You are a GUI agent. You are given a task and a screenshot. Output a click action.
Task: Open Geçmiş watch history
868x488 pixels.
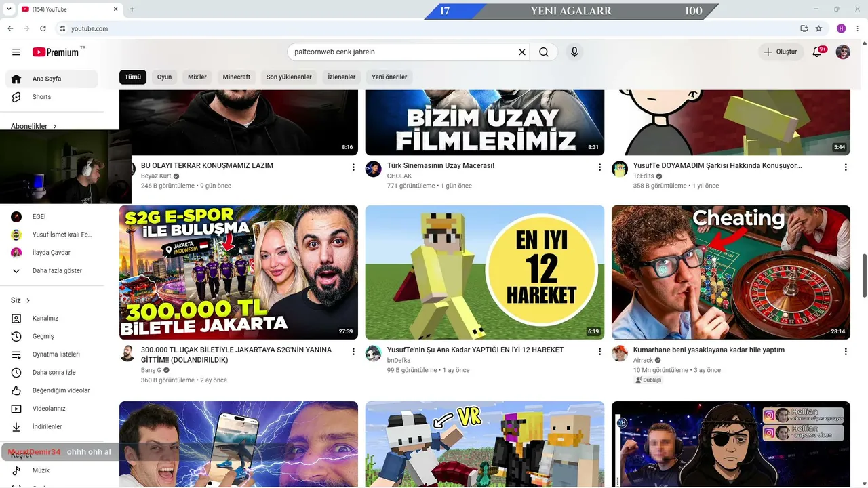52,336
